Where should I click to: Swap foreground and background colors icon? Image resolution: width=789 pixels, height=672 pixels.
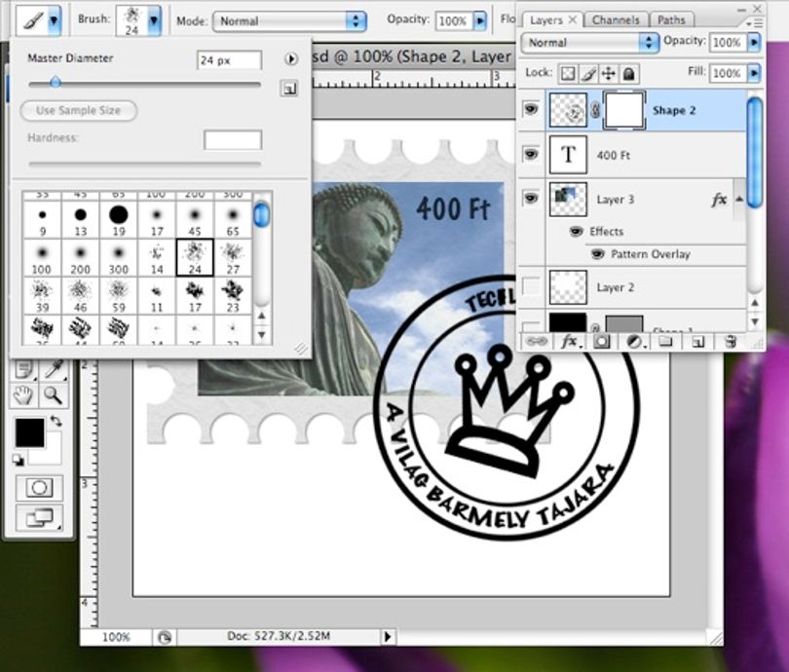click(x=56, y=422)
